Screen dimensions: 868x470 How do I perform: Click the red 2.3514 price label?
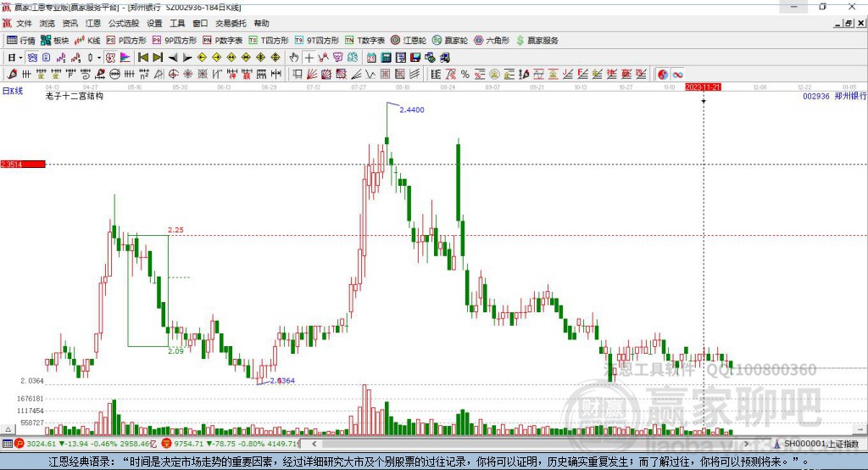click(x=23, y=164)
